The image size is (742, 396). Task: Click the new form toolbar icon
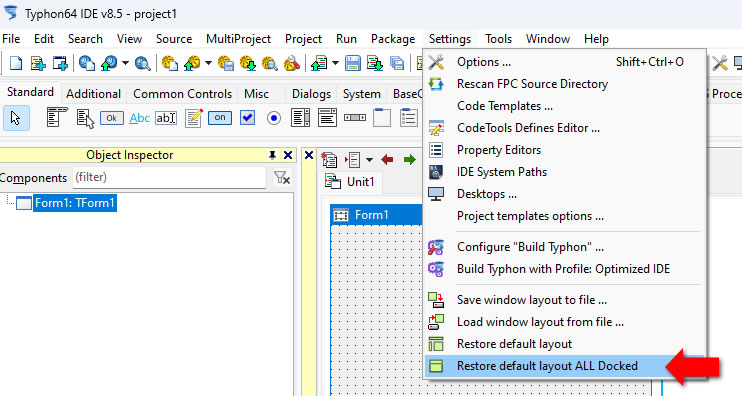60,62
